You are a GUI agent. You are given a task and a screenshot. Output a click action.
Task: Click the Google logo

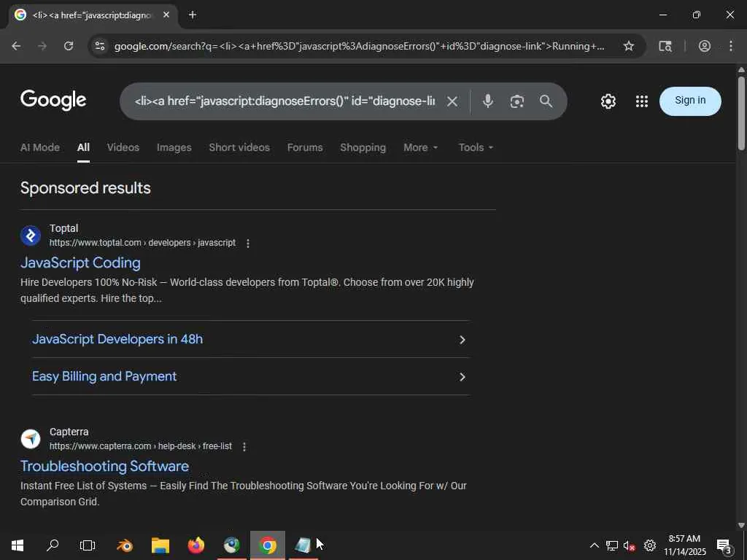click(x=53, y=100)
